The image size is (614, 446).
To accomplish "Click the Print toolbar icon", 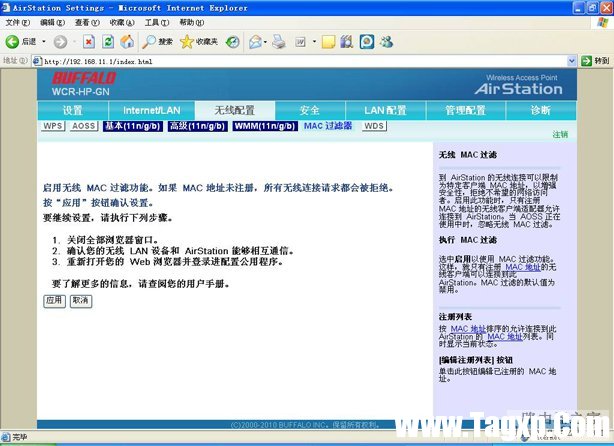I will 279,42.
